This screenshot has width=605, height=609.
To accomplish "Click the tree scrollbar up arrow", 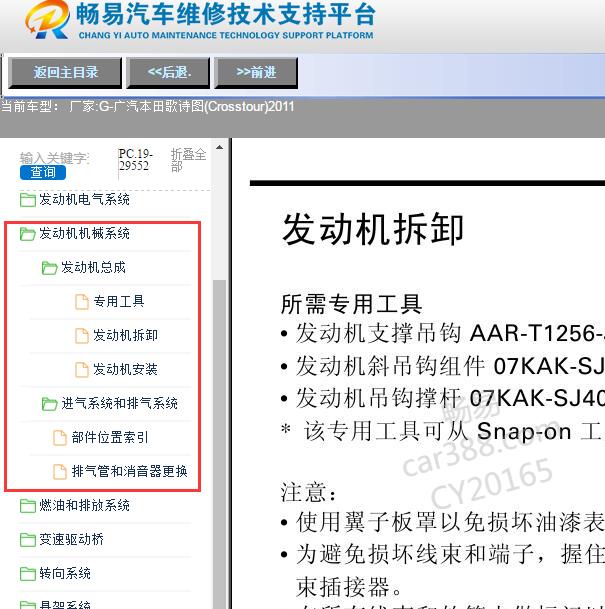I will [x=219, y=147].
